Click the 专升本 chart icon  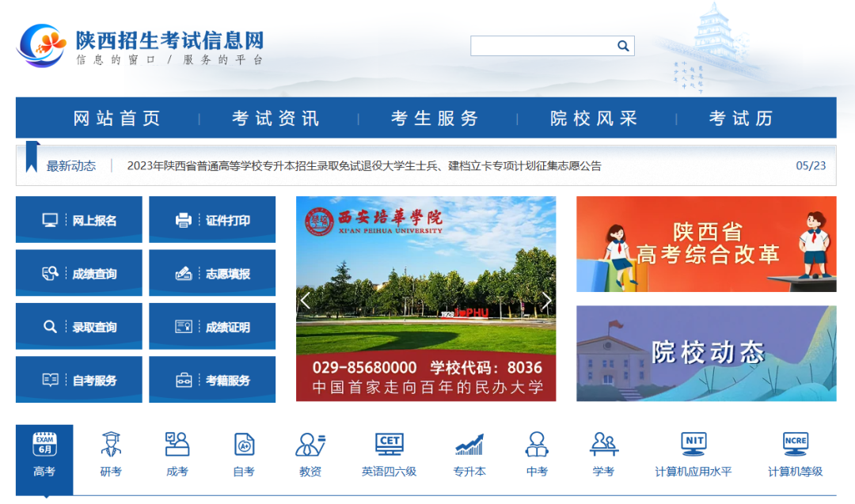click(x=469, y=445)
